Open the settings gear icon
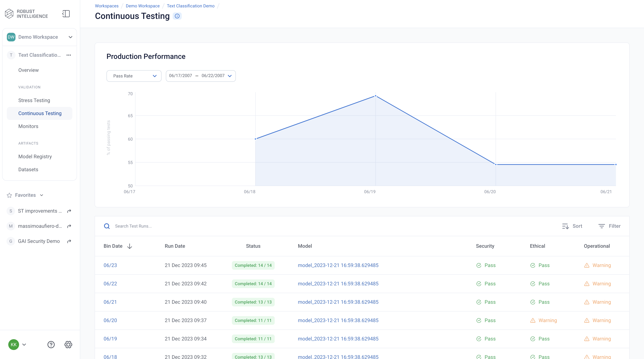The height and width of the screenshot is (359, 644). point(68,344)
